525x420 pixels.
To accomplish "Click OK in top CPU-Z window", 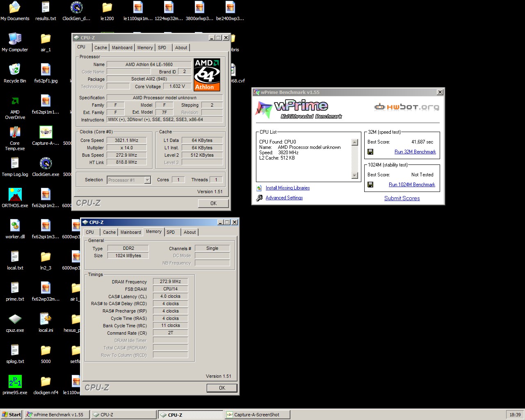I will (x=213, y=203).
